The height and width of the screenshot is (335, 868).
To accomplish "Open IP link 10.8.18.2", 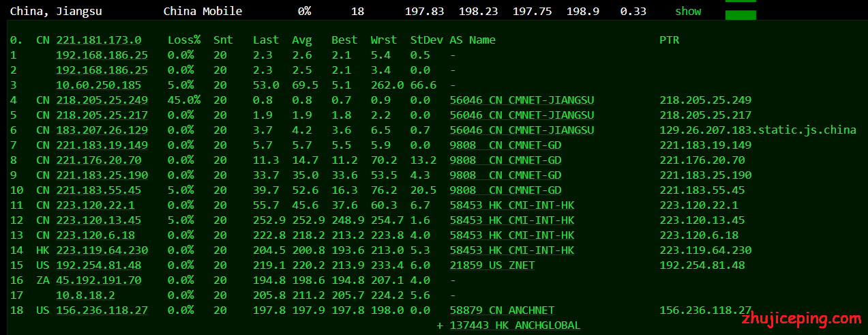I will pyautogui.click(x=85, y=295).
